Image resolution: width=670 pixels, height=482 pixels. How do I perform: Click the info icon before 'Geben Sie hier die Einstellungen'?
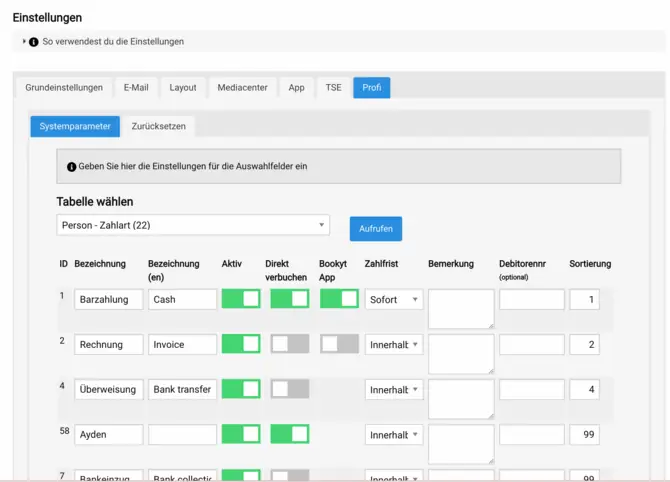click(x=71, y=167)
